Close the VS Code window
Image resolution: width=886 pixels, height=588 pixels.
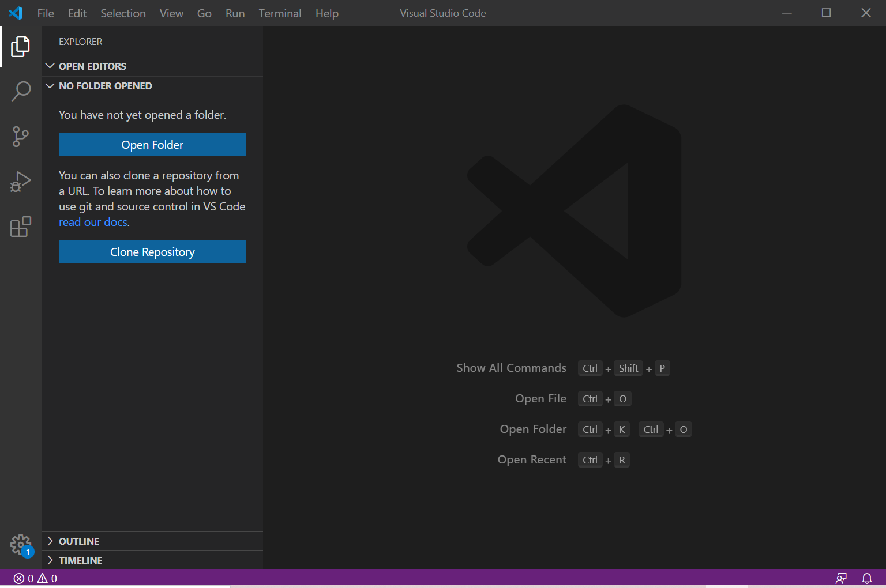866,13
